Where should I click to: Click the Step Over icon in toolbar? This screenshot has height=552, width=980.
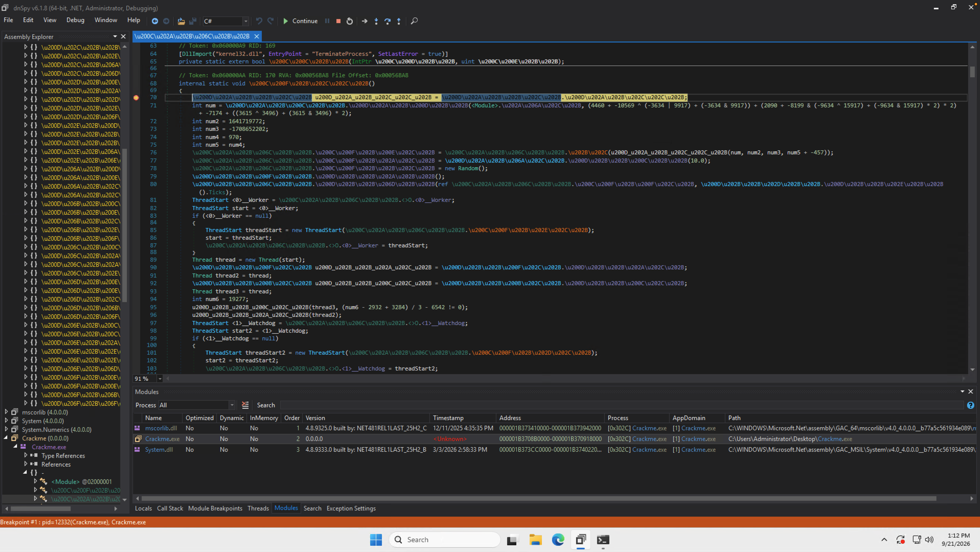pyautogui.click(x=388, y=21)
